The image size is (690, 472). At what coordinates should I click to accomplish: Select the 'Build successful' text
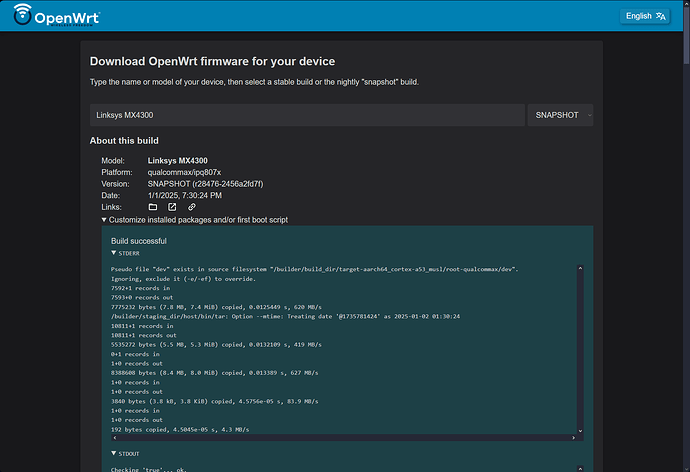pyautogui.click(x=139, y=241)
